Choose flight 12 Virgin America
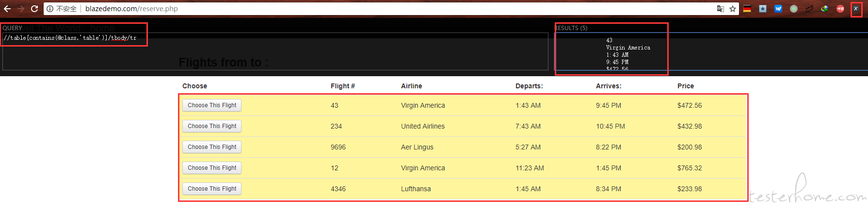The image size is (868, 214). [212, 168]
